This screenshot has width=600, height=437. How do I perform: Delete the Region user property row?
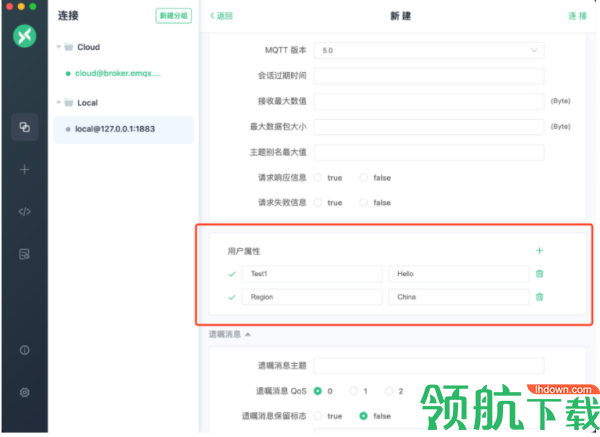(540, 297)
